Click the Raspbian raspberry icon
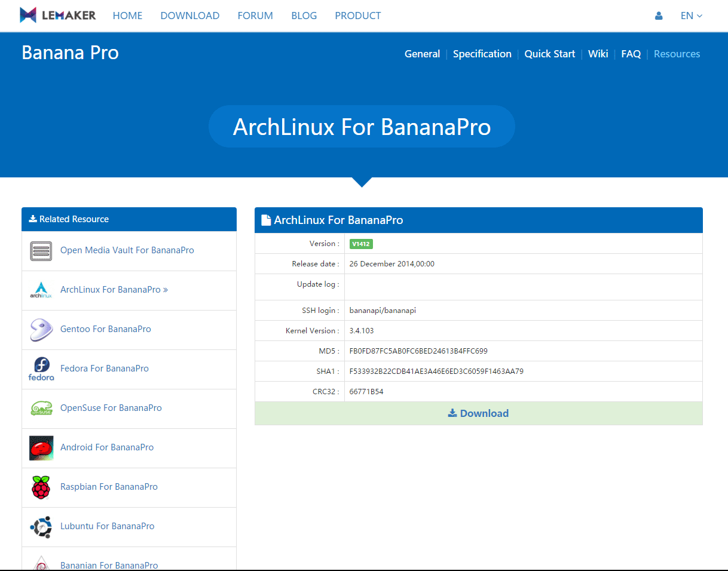728x571 pixels. pos(41,487)
